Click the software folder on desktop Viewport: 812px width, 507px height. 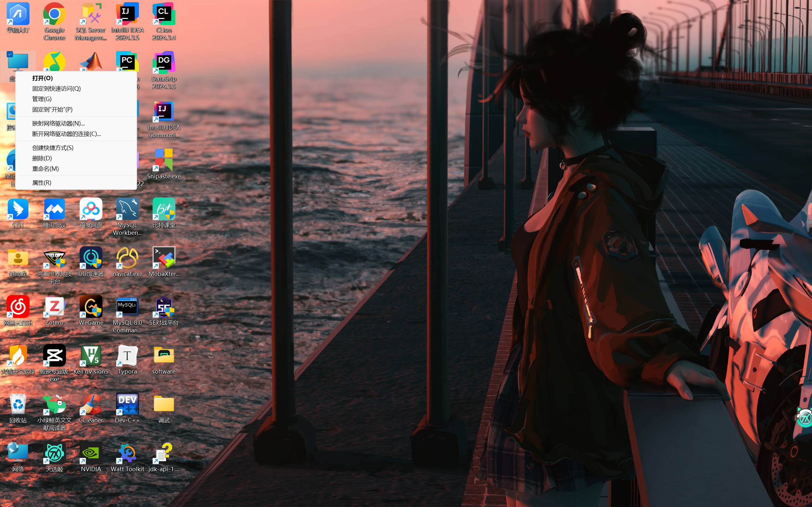[164, 356]
